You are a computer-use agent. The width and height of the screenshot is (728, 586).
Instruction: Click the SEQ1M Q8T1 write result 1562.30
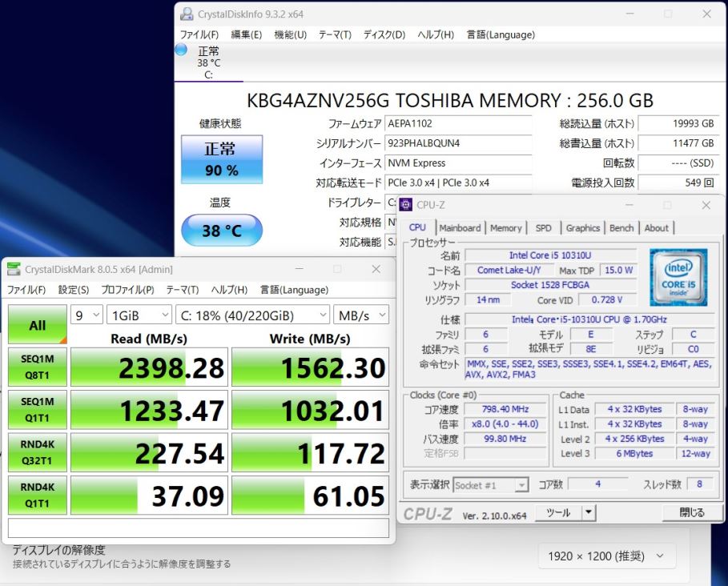(310, 367)
